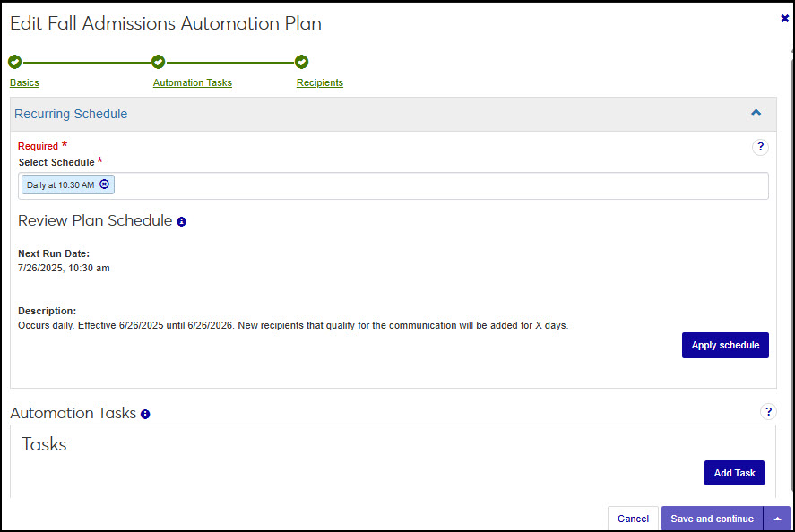Open help for the Automation Tasks section

click(x=768, y=412)
